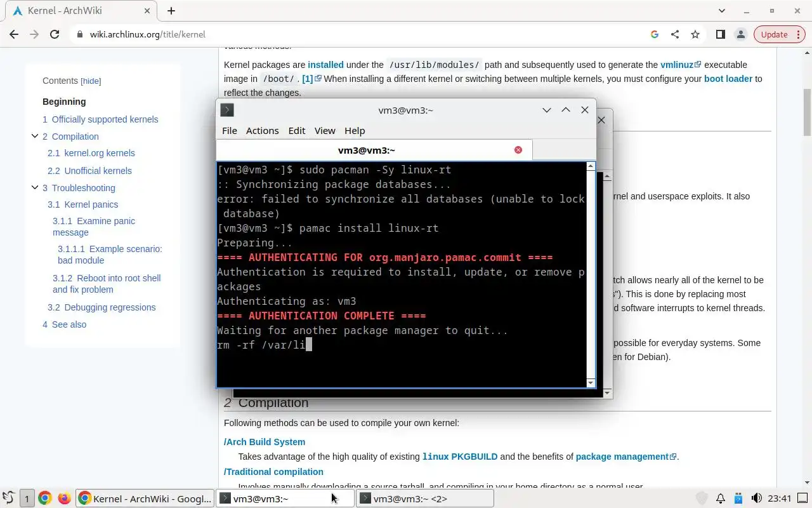Click the terminal window icon in title bar

point(227,110)
